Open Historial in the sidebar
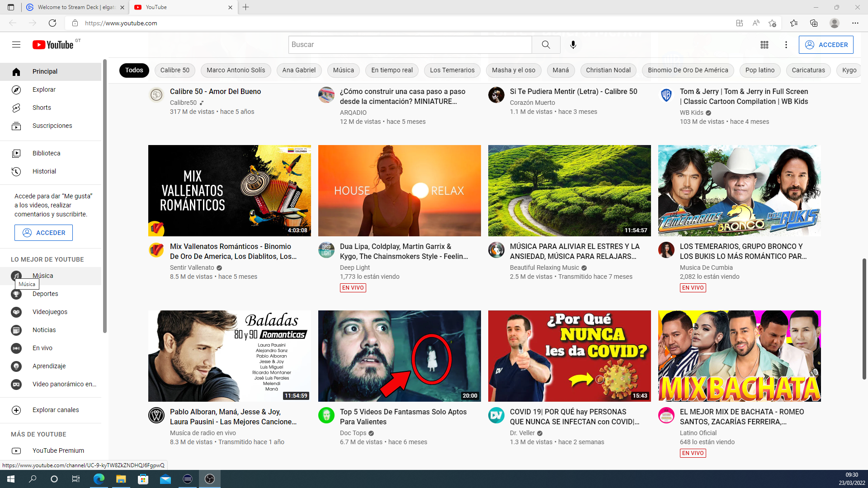This screenshot has height=488, width=868. click(x=44, y=171)
